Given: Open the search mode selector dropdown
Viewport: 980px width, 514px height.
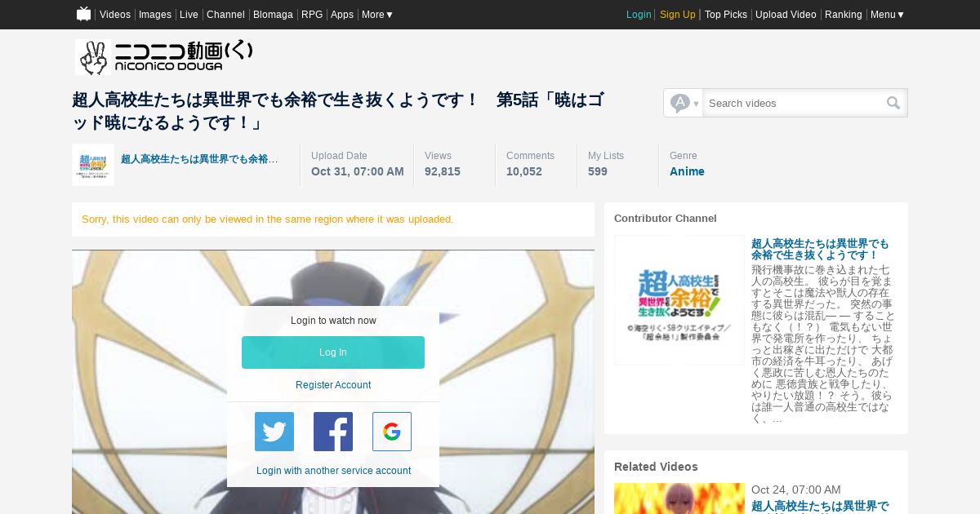Looking at the screenshot, I should pos(684,103).
